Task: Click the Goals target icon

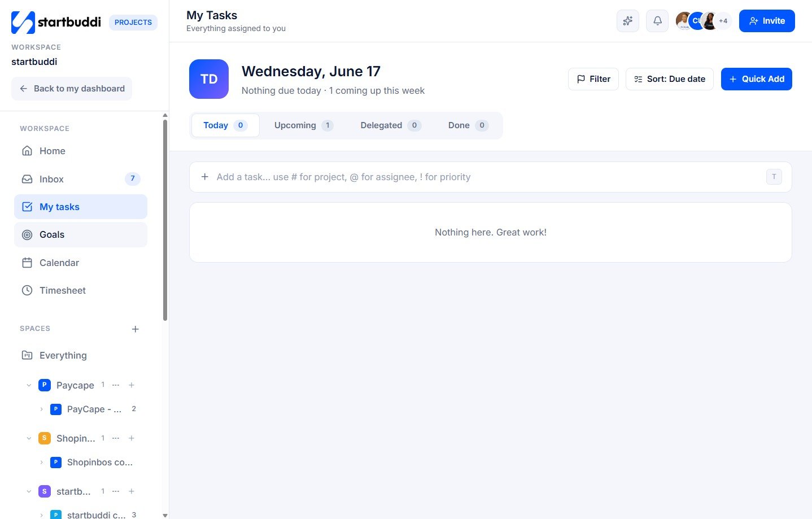Action: [x=27, y=235]
